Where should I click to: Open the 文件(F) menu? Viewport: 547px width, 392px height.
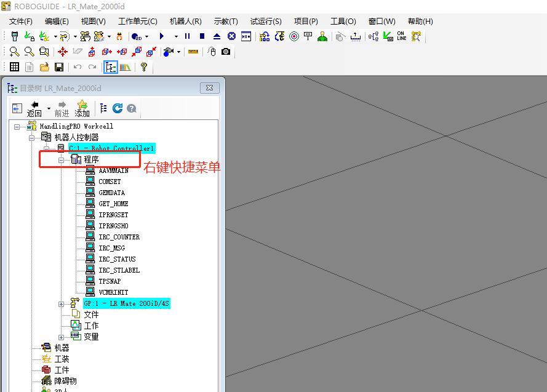tap(20, 22)
